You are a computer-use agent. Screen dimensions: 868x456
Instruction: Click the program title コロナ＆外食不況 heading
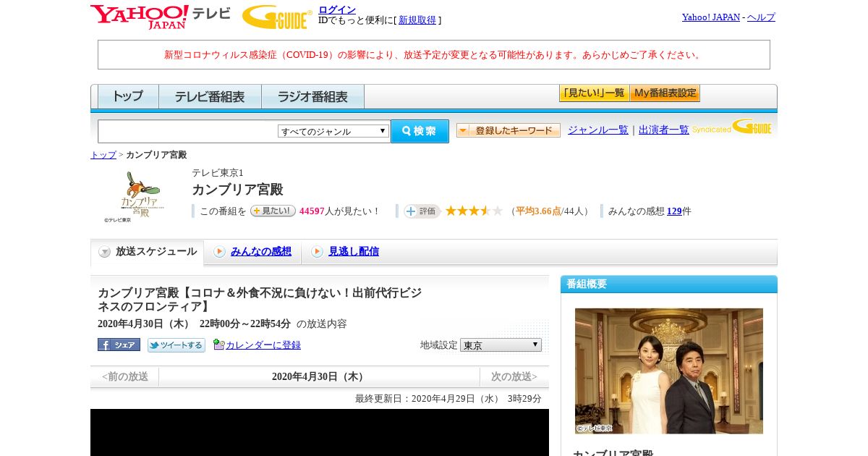(260, 300)
